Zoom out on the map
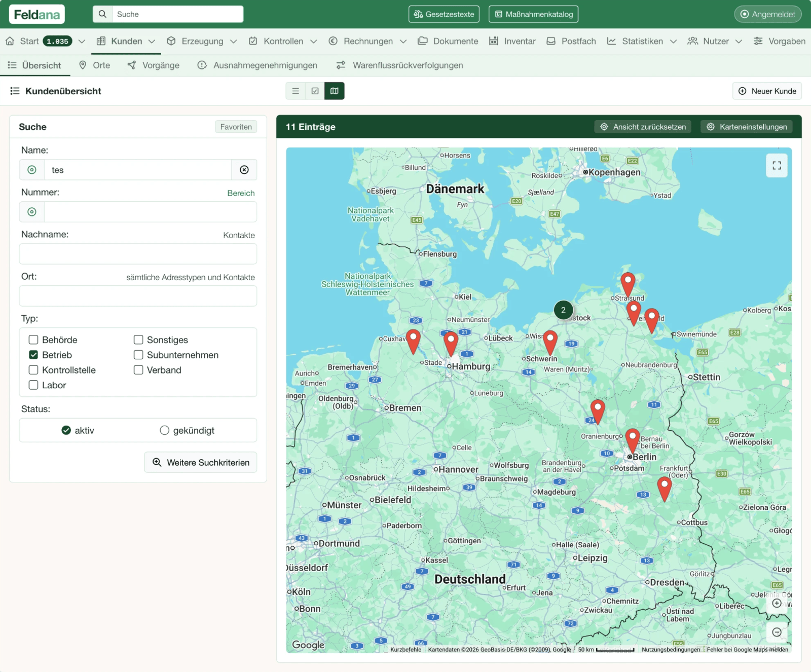The height and width of the screenshot is (672, 811). [x=777, y=632]
